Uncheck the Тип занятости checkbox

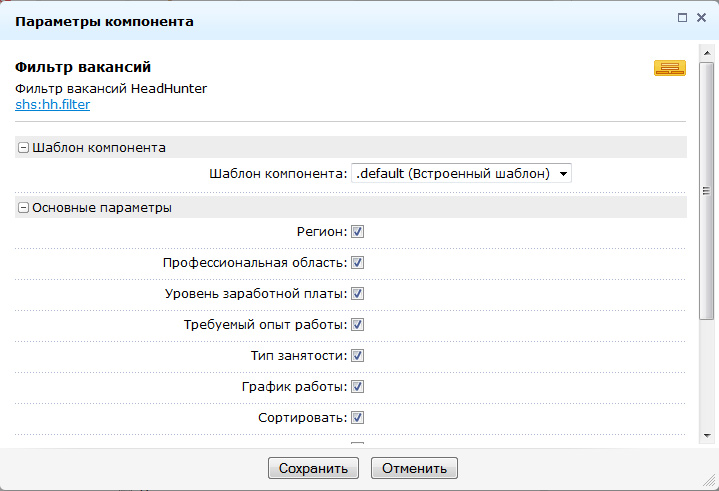pyautogui.click(x=357, y=356)
